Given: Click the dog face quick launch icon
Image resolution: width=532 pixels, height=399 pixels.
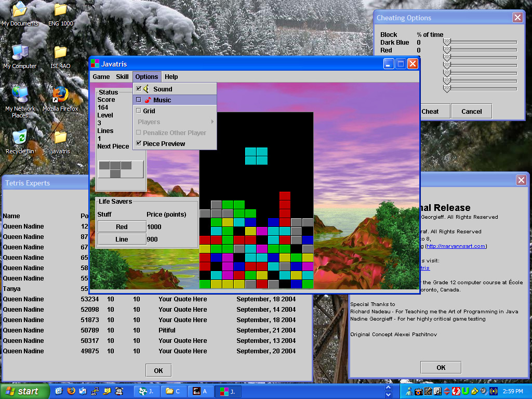Looking at the screenshot, I should coord(119,391).
